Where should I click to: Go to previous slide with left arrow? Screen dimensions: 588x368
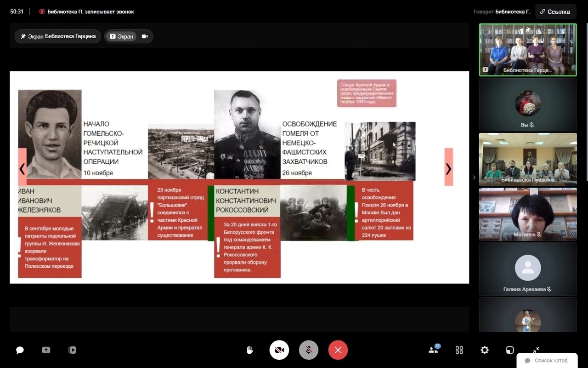(x=22, y=169)
